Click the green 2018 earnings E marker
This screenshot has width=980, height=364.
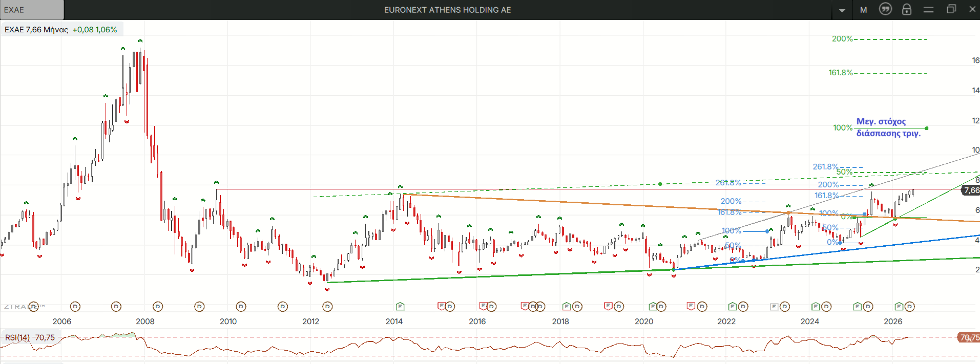click(x=566, y=307)
